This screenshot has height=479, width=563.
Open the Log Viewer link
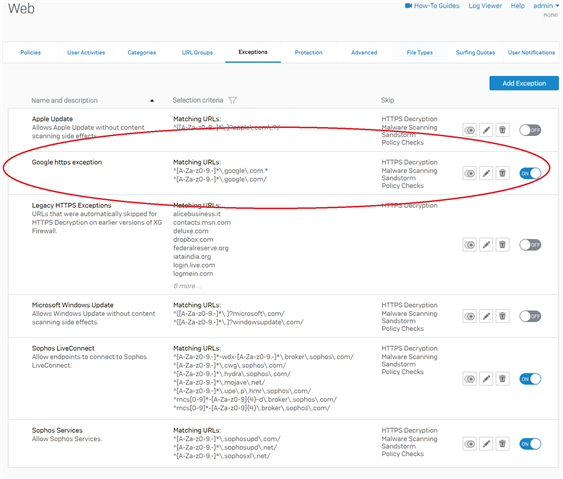point(485,6)
